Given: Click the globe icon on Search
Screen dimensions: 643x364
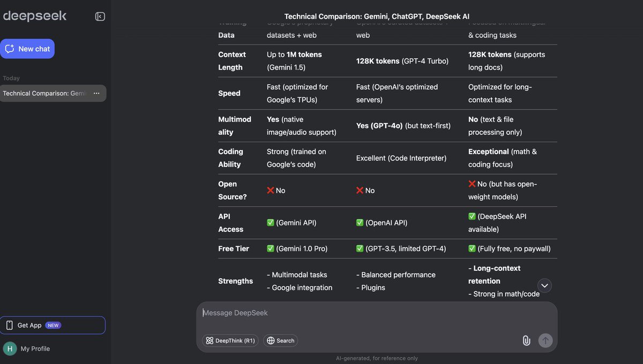Looking at the screenshot, I should click(x=271, y=340).
